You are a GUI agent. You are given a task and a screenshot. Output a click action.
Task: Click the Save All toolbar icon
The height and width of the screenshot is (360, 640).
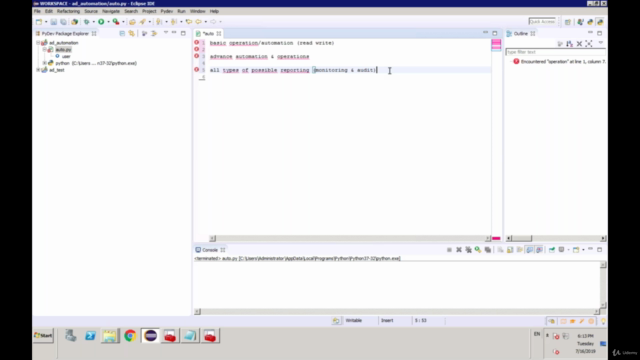pyautogui.click(x=63, y=22)
